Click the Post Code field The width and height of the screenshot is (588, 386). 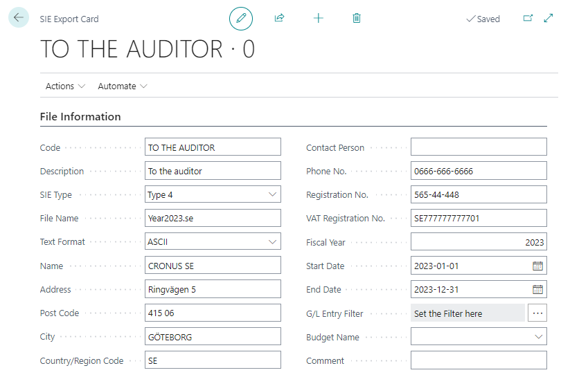pos(213,313)
